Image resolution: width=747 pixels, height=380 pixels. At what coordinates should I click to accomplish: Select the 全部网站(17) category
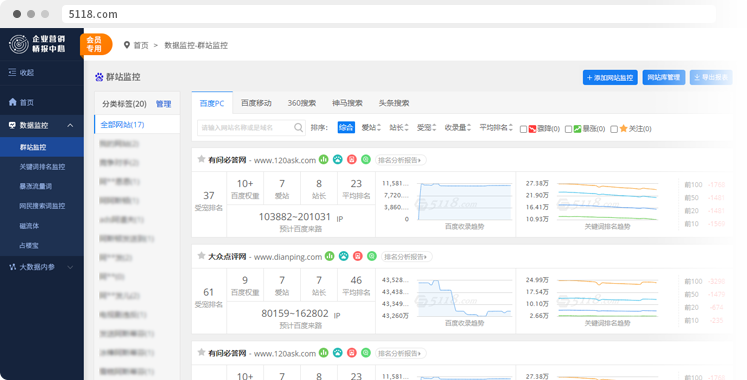pyautogui.click(x=137, y=124)
